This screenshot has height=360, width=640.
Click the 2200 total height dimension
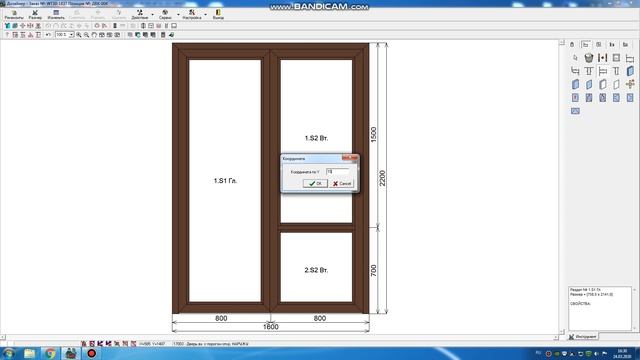[382, 178]
